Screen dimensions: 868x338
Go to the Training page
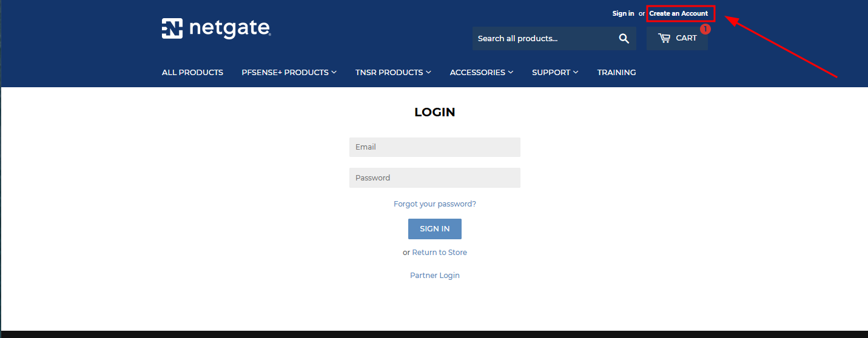coord(616,72)
